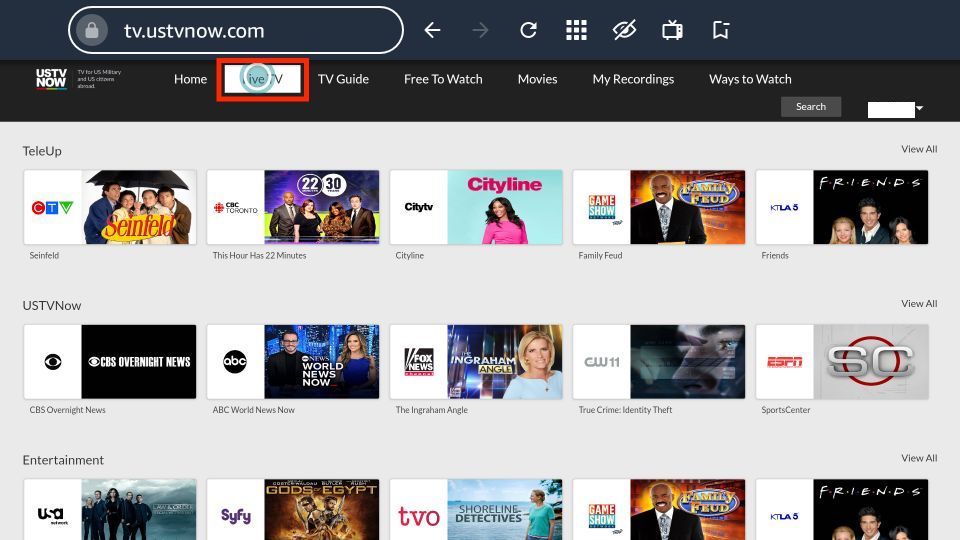This screenshot has height=540, width=960.
Task: Click KTLA 5 logo in Entertainment row
Action: click(x=784, y=516)
